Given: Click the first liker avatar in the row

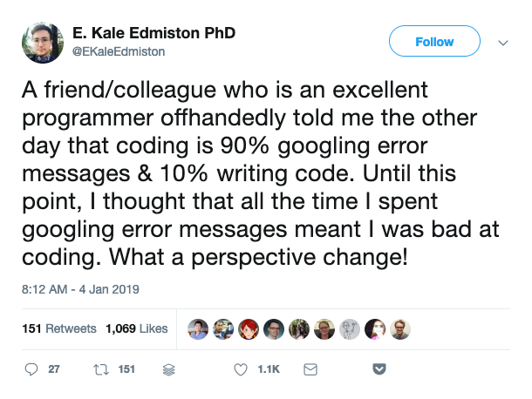Looking at the screenshot, I should pyautogui.click(x=197, y=328).
